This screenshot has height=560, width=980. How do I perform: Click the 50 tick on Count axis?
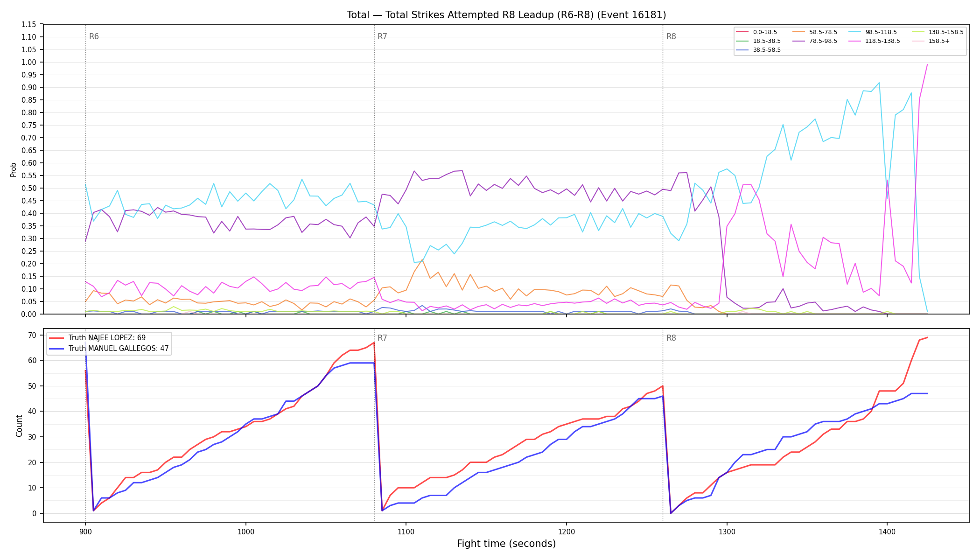coord(32,386)
